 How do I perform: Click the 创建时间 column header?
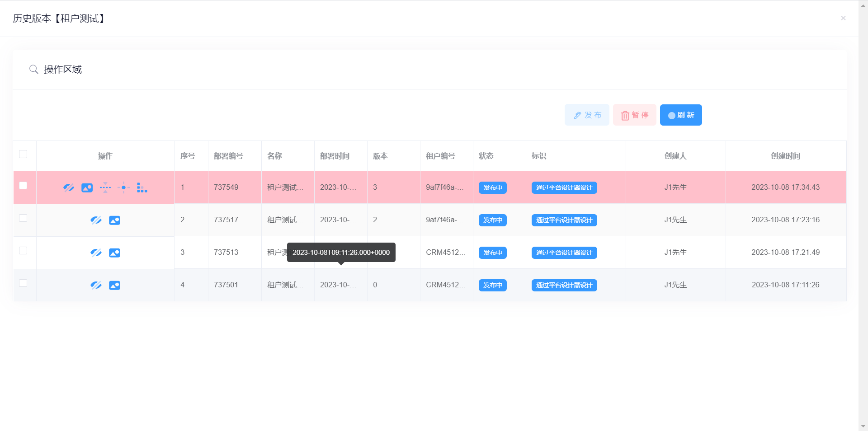pos(785,156)
